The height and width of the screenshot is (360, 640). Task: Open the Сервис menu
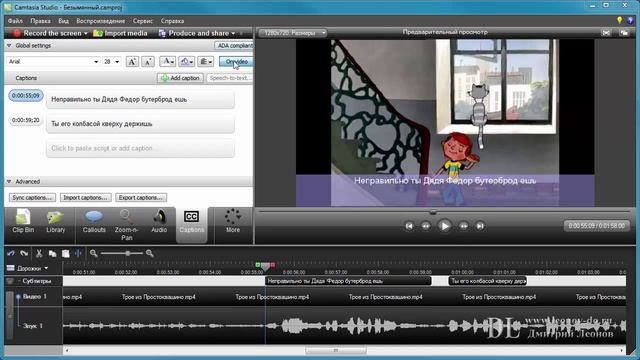(x=143, y=21)
